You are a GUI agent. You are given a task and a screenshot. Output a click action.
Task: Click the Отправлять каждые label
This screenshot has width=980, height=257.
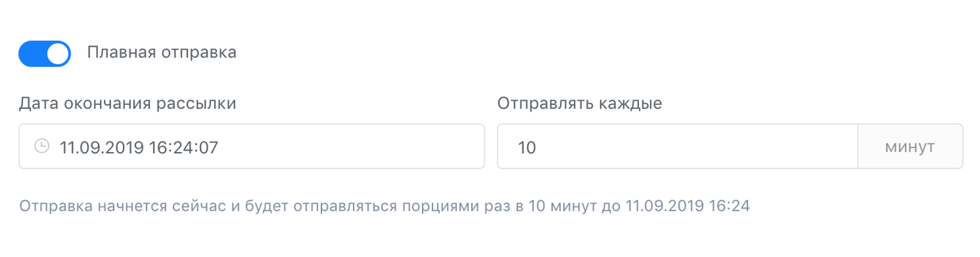[x=580, y=104]
